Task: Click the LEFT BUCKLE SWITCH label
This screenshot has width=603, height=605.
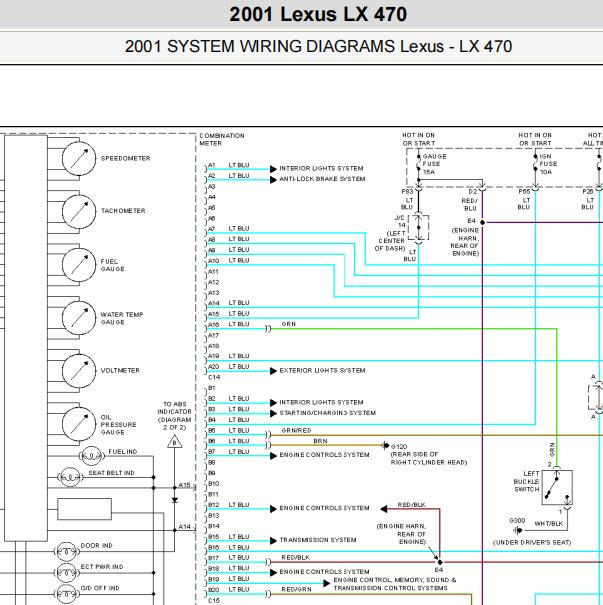Action: tap(527, 481)
